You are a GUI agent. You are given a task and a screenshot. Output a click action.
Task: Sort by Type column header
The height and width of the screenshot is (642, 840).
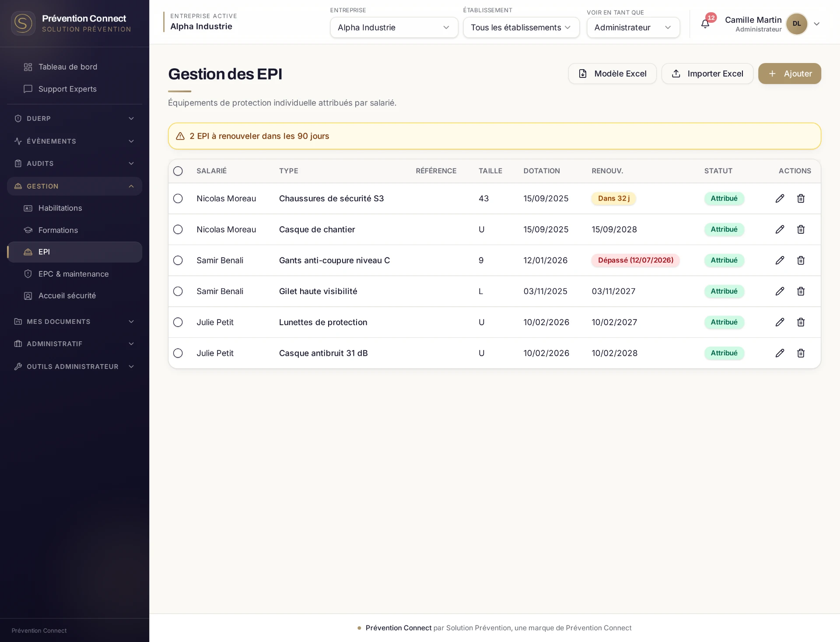coord(288,171)
